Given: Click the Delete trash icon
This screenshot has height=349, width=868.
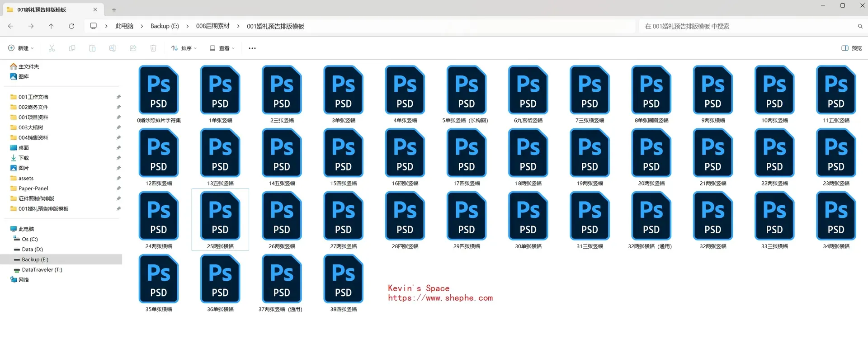Looking at the screenshot, I should tap(153, 48).
